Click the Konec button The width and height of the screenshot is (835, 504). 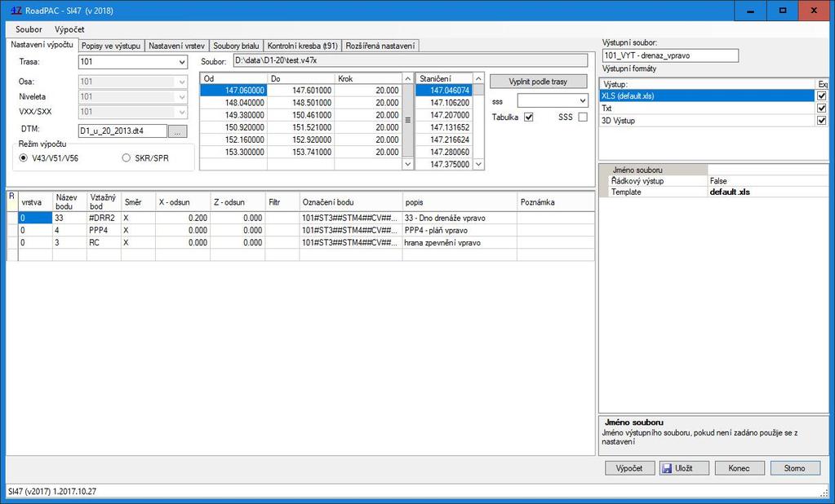(x=740, y=468)
